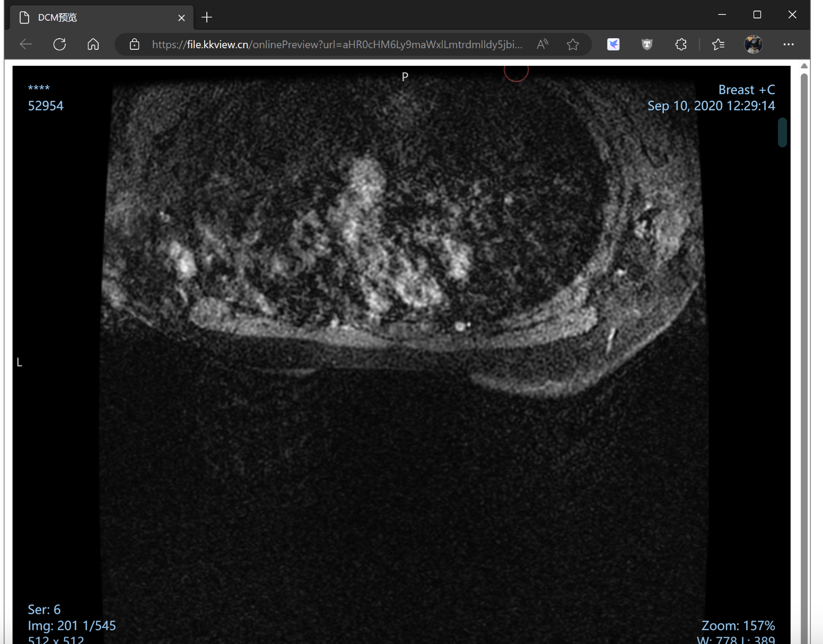Screen dimensions: 823x644
Task: Click the gray page scrollbar thumb
Action: tap(804, 318)
